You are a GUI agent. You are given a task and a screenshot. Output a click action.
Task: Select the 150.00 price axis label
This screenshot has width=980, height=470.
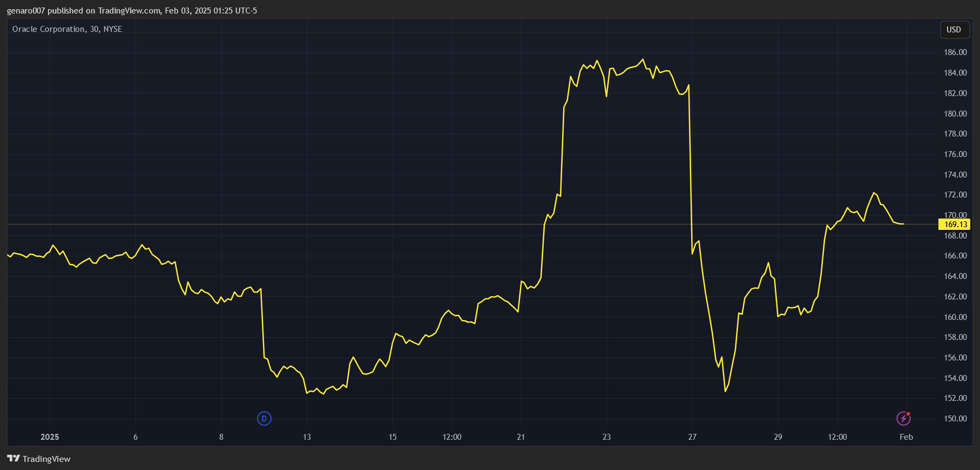click(x=955, y=418)
